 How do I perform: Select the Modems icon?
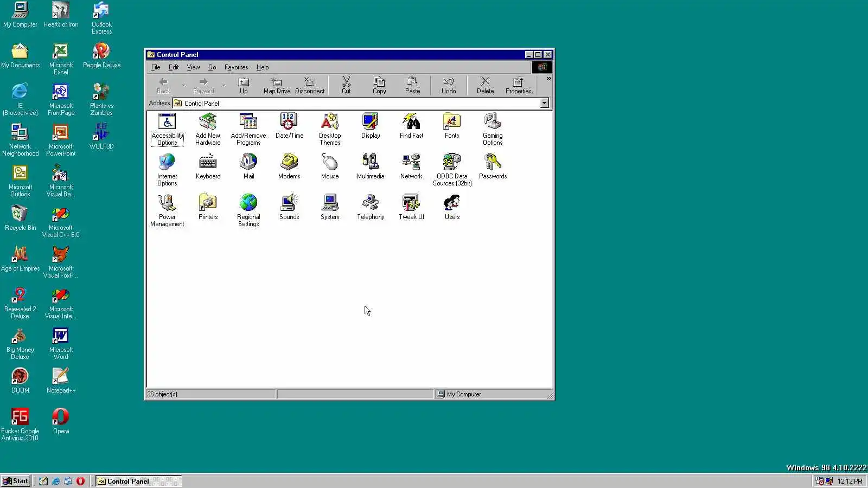pyautogui.click(x=289, y=166)
